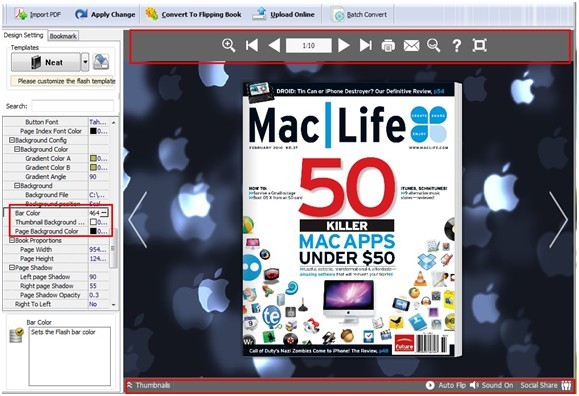Jump to last page of flipbook

pos(366,45)
